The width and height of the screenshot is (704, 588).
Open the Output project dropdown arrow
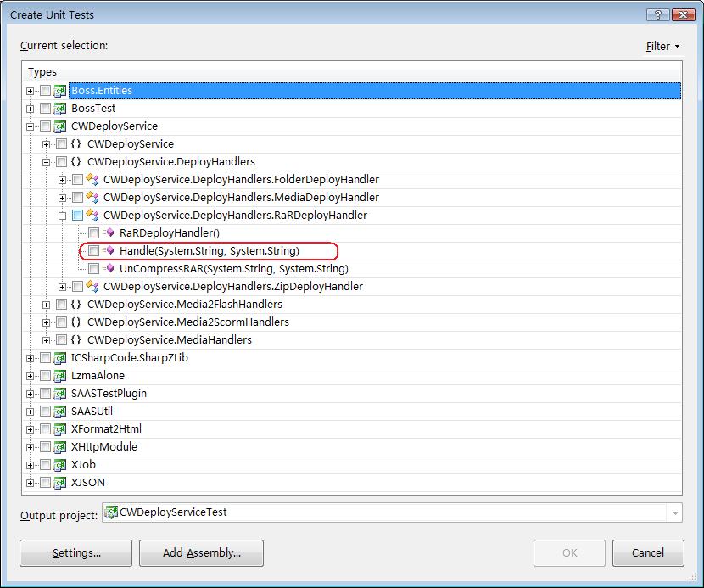(675, 513)
